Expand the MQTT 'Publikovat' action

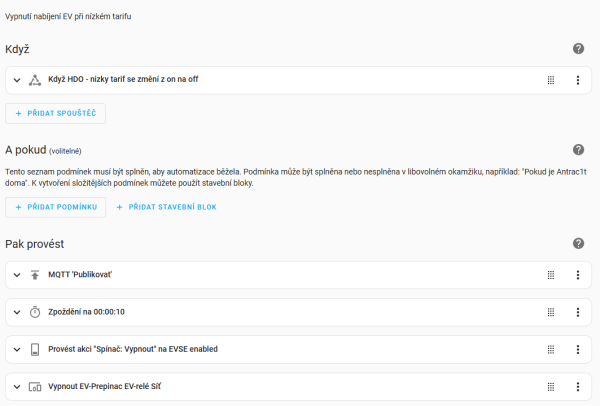pyautogui.click(x=17, y=275)
